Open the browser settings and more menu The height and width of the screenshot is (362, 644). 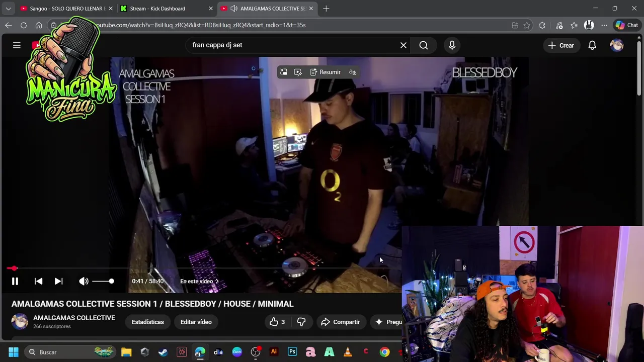click(604, 25)
